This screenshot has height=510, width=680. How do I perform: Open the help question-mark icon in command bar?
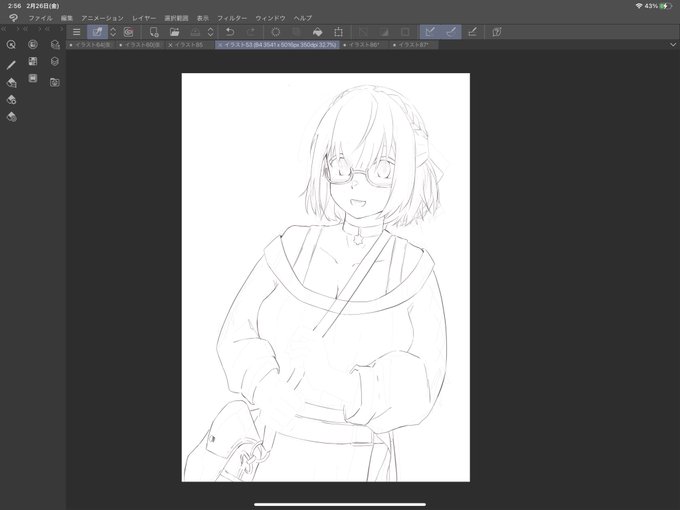(x=497, y=32)
